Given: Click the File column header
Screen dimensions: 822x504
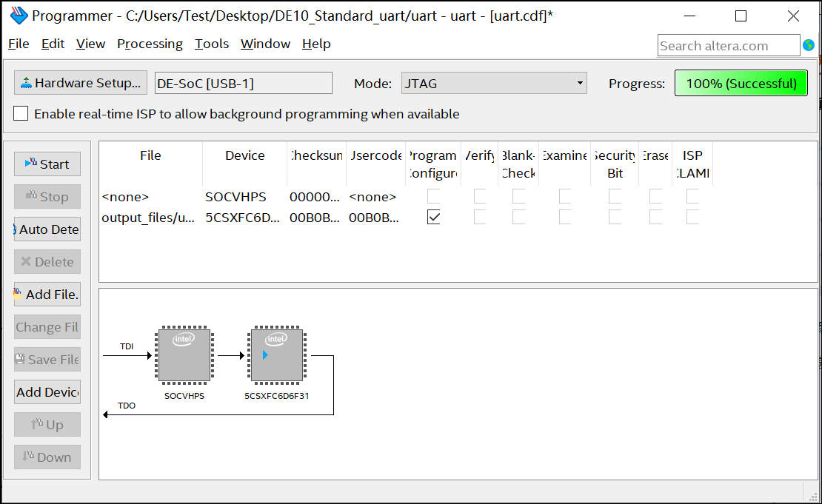Looking at the screenshot, I should click(x=150, y=164).
